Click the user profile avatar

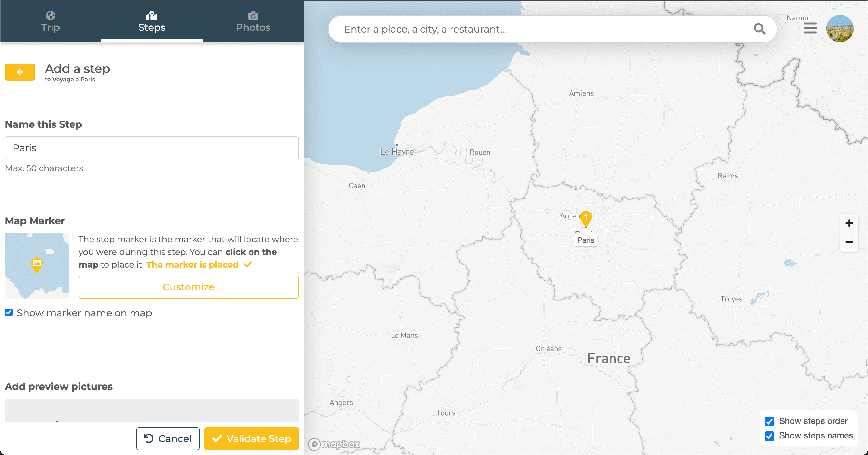[x=839, y=29]
